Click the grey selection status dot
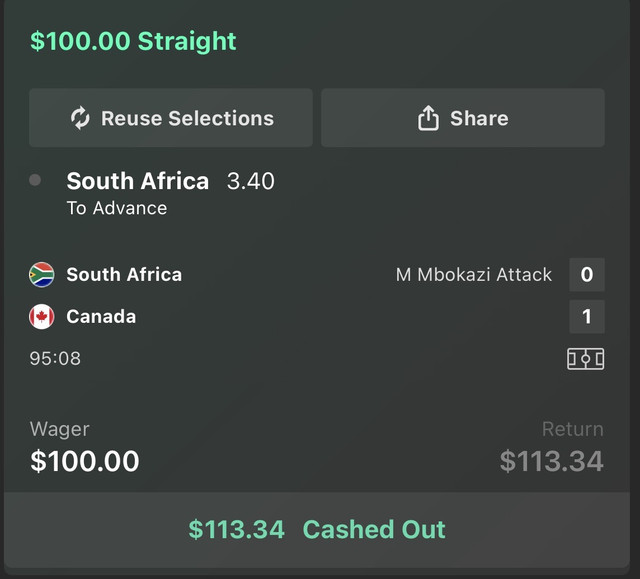This screenshot has width=640, height=579. pyautogui.click(x=35, y=180)
